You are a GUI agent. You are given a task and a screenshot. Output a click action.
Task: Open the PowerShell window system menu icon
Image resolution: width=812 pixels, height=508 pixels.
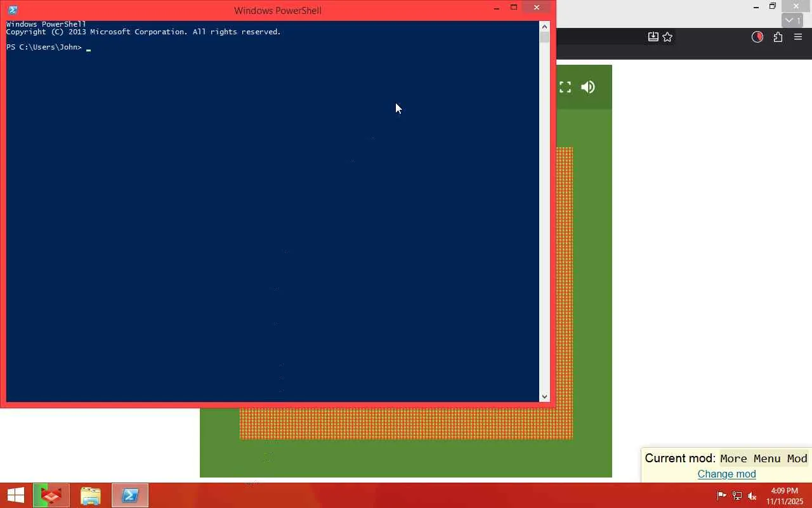pyautogui.click(x=13, y=10)
